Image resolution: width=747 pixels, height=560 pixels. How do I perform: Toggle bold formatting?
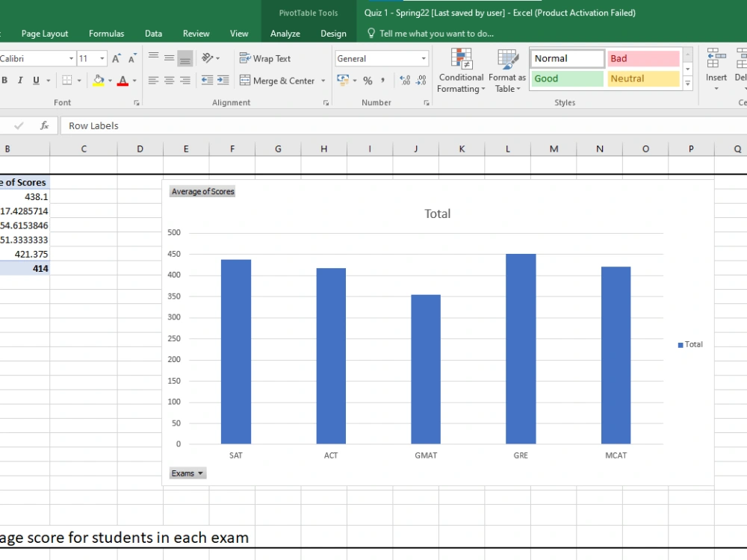pyautogui.click(x=6, y=80)
